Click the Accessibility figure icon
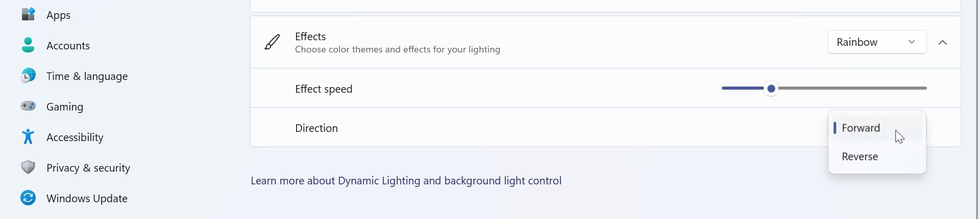This screenshot has width=980, height=219. click(x=28, y=136)
